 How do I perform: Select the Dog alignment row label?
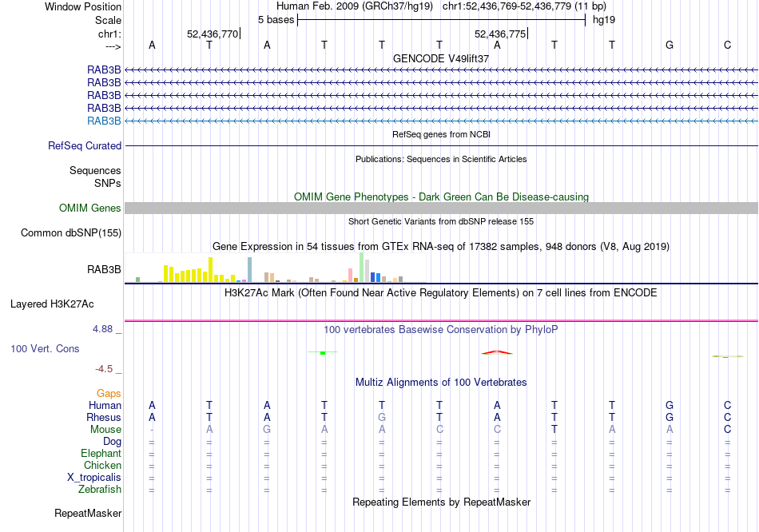coord(113,442)
